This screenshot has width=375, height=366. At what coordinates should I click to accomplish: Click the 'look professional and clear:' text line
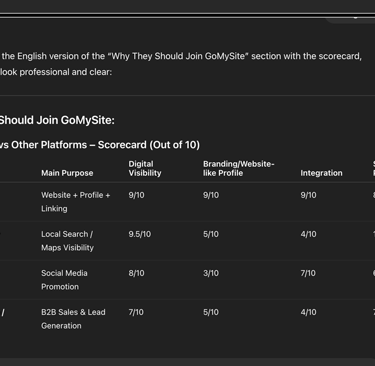pos(56,72)
